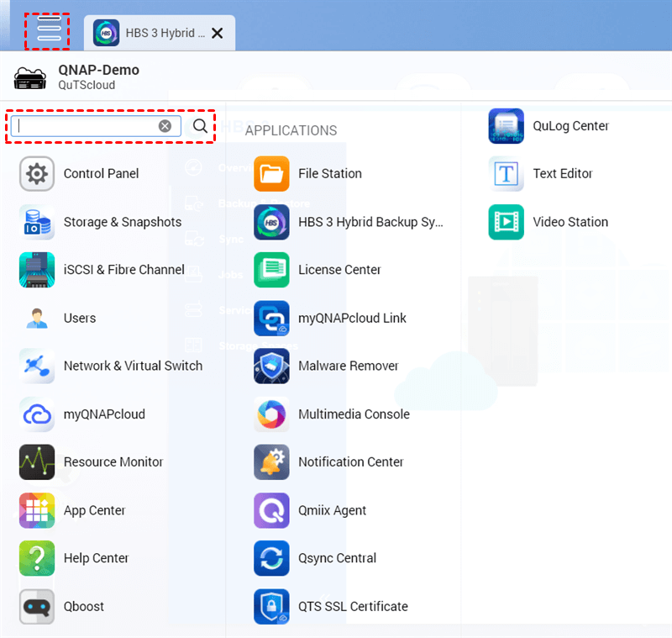This screenshot has width=672, height=638.
Task: Open the QTS SSL Certificate icon
Action: pyautogui.click(x=271, y=606)
